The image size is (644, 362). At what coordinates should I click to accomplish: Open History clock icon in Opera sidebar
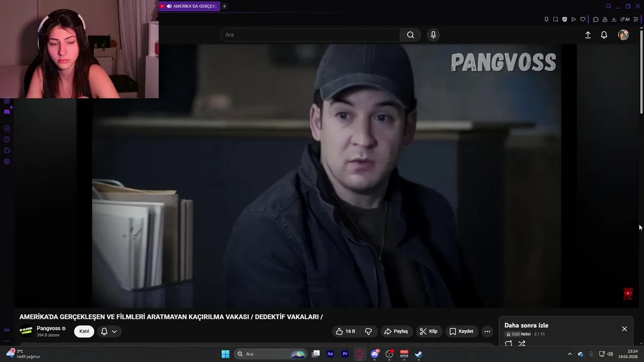[7, 139]
